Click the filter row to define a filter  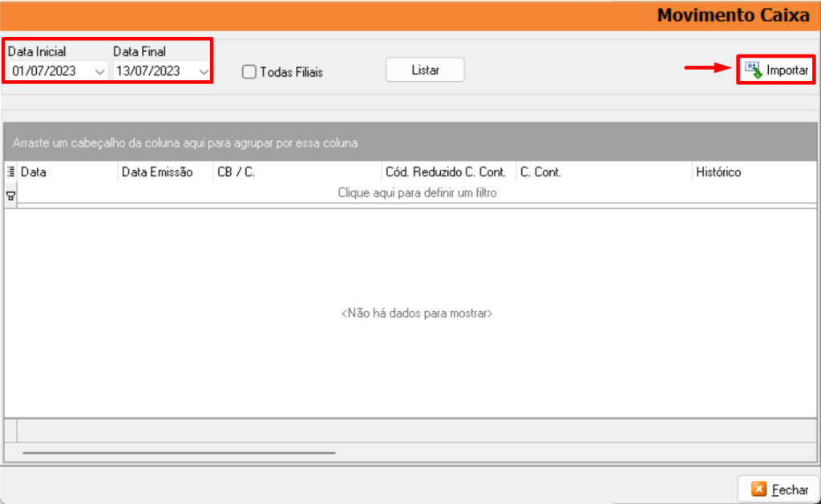pos(417,193)
